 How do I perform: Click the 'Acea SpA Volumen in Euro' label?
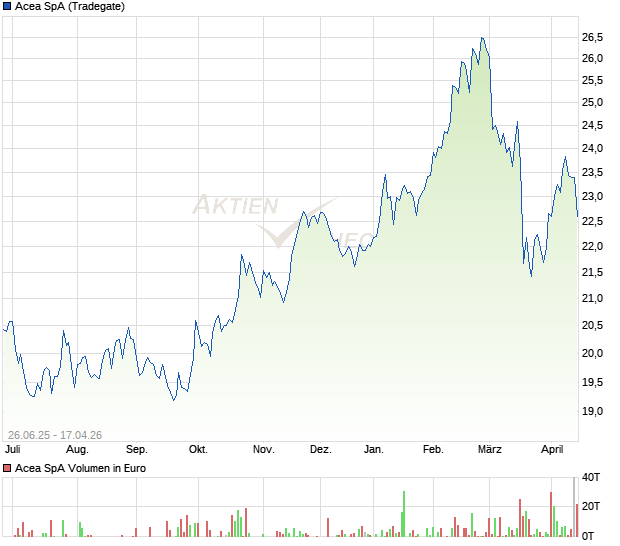click(80, 468)
